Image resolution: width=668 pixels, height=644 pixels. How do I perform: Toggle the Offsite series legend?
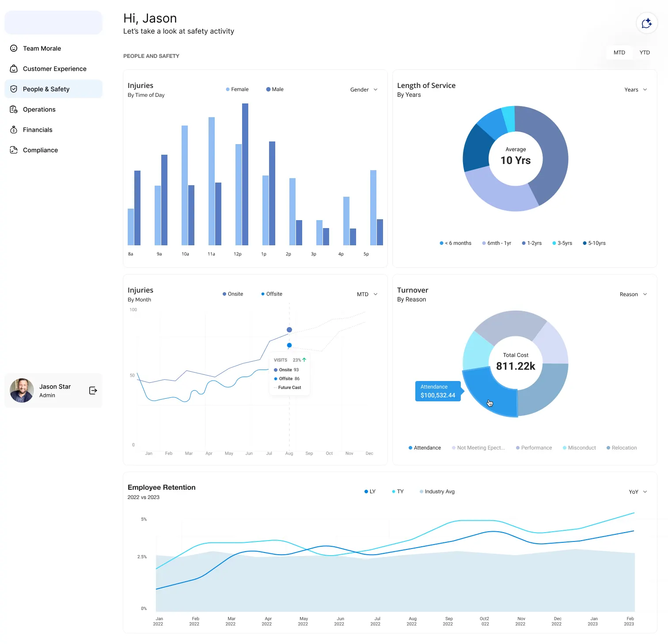(272, 294)
